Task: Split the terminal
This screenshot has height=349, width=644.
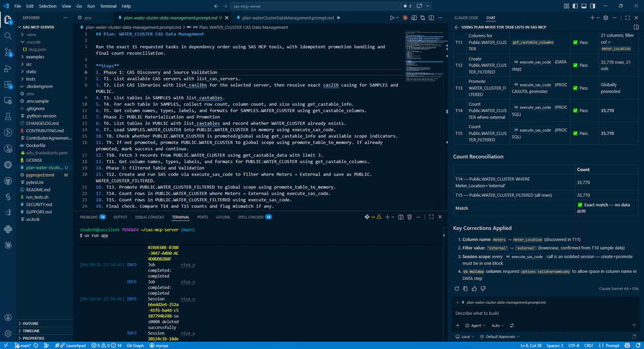Action: pyautogui.click(x=400, y=217)
